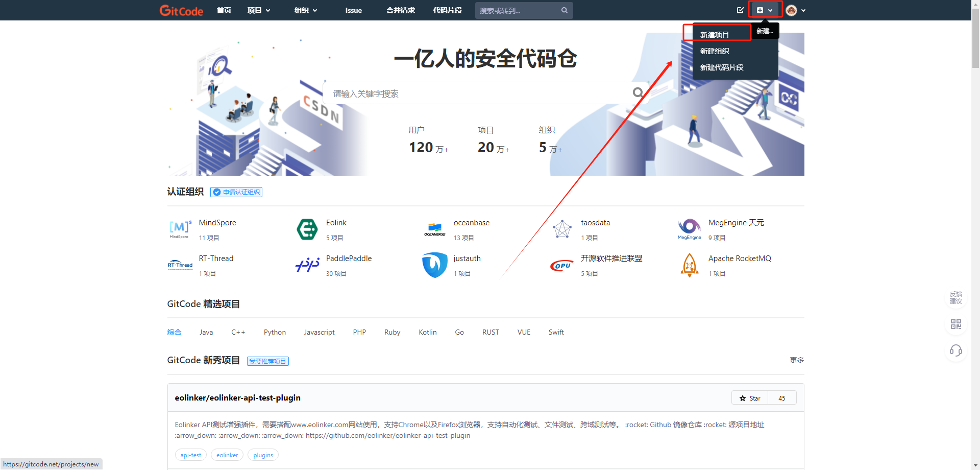This screenshot has width=980, height=470.
Task: Select the VUE category tab
Action: click(524, 332)
